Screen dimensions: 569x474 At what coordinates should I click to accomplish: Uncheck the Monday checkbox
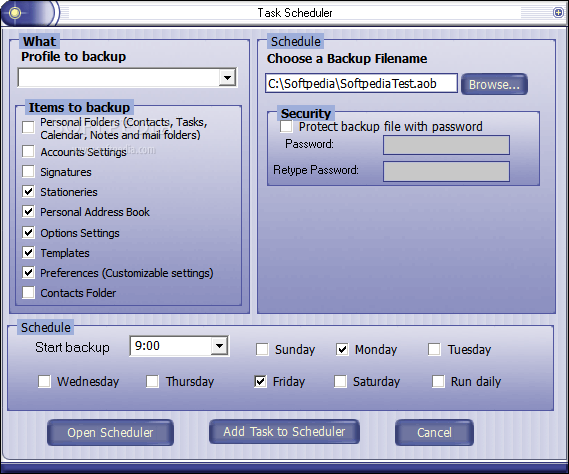click(342, 350)
